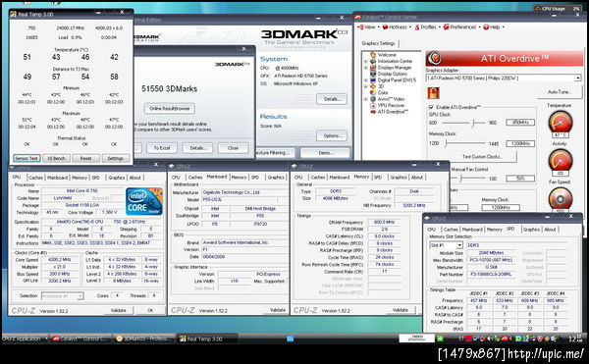The height and width of the screenshot is (364, 589).
Task: Click the Digital Panel (DVI) tree icon
Action: pyautogui.click(x=373, y=80)
